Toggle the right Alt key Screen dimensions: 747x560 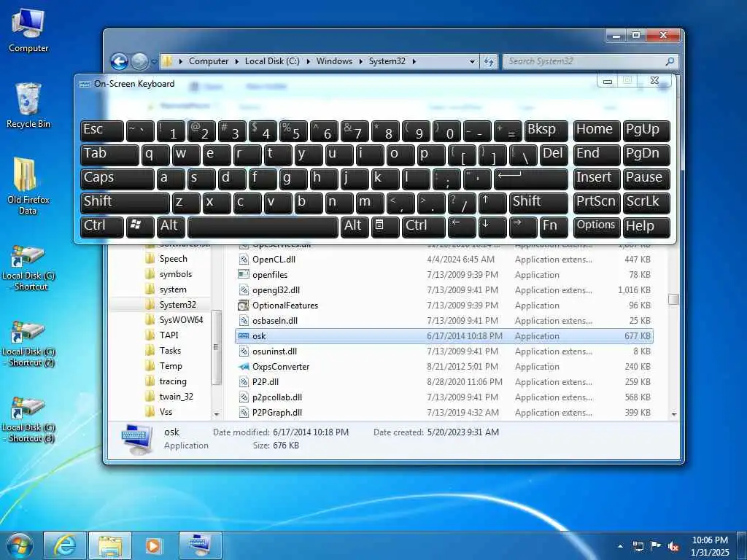355,227
